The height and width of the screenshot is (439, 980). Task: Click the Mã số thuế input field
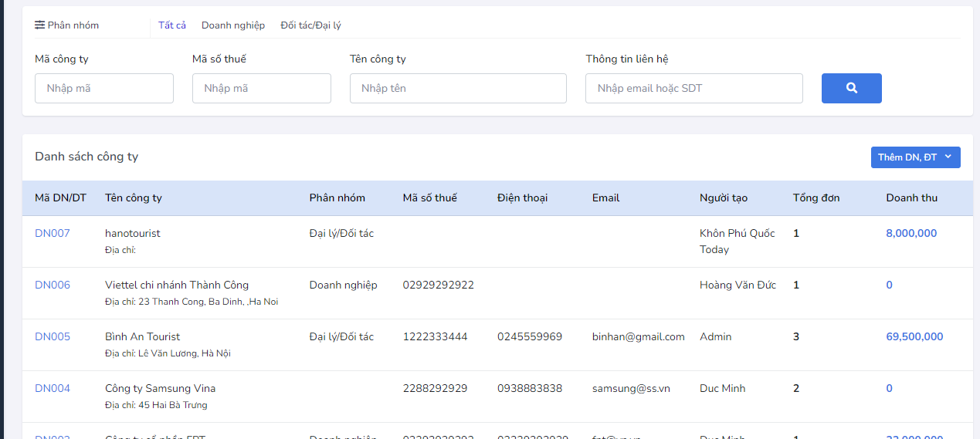(261, 88)
